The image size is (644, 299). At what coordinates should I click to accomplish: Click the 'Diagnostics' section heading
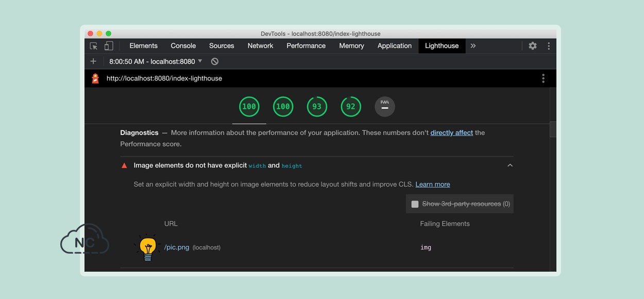coord(139,132)
